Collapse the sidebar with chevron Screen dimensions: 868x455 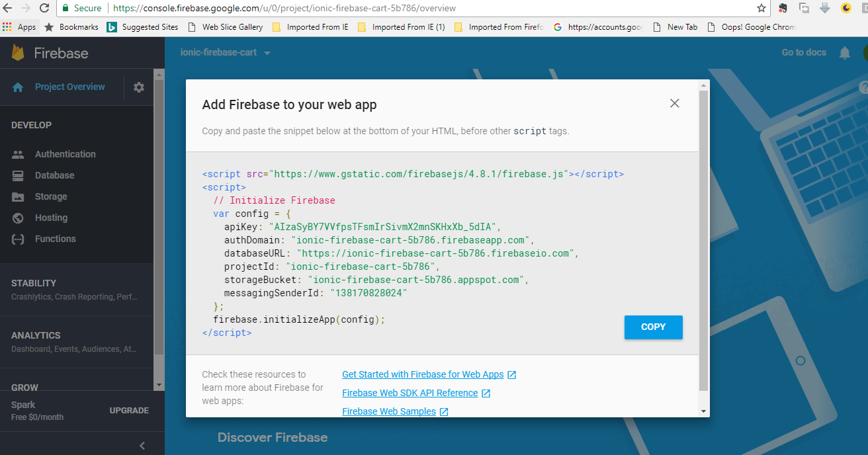coord(142,446)
